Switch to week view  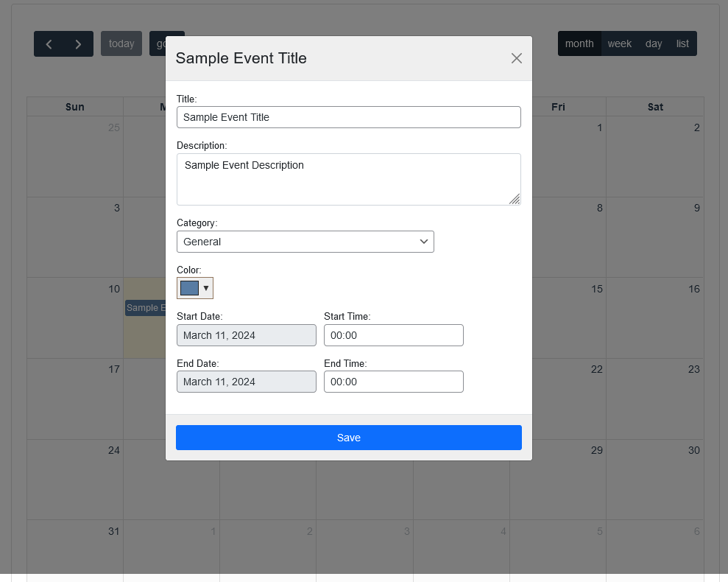620,43
